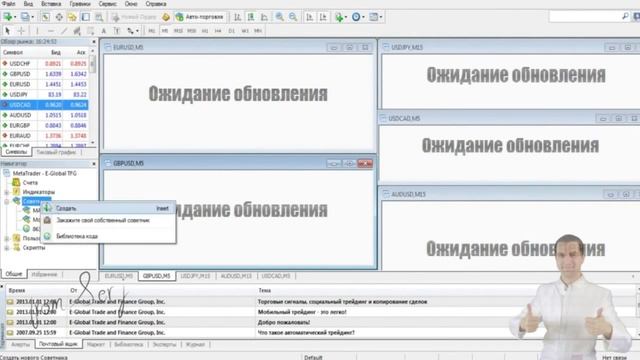The width and height of the screenshot is (640, 360).
Task: Zoom out on the chart
Action: (293, 17)
